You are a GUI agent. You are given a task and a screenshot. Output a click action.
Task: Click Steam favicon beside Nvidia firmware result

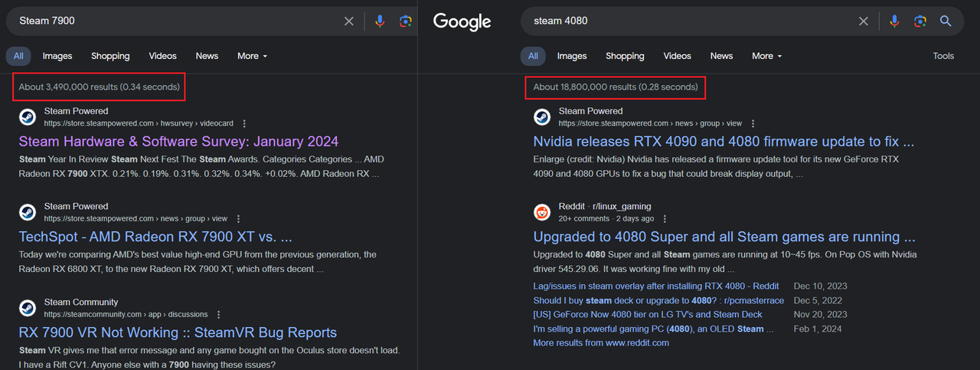[x=541, y=116]
